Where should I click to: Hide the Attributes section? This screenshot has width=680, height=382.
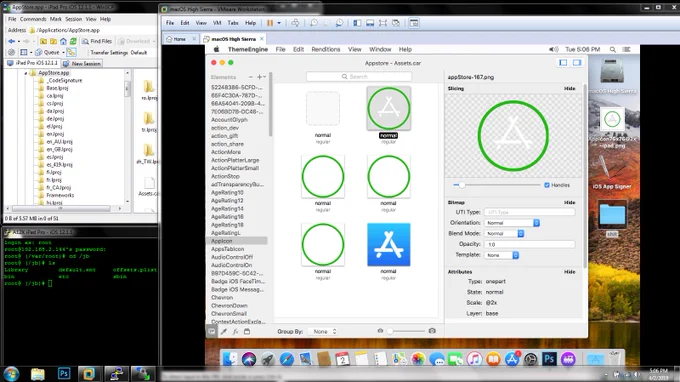(x=569, y=272)
